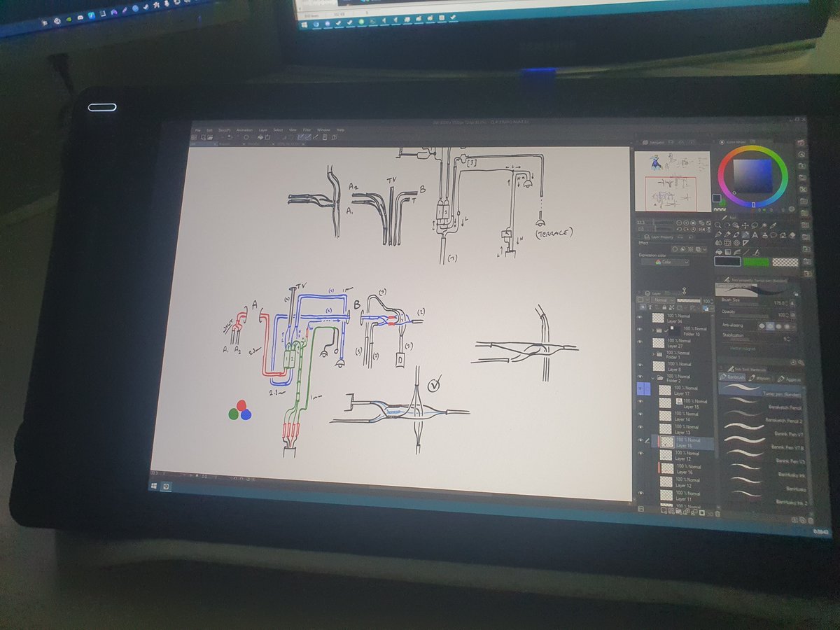Hide Layer 17 using its eye icon
840x630 pixels.
tap(640, 388)
